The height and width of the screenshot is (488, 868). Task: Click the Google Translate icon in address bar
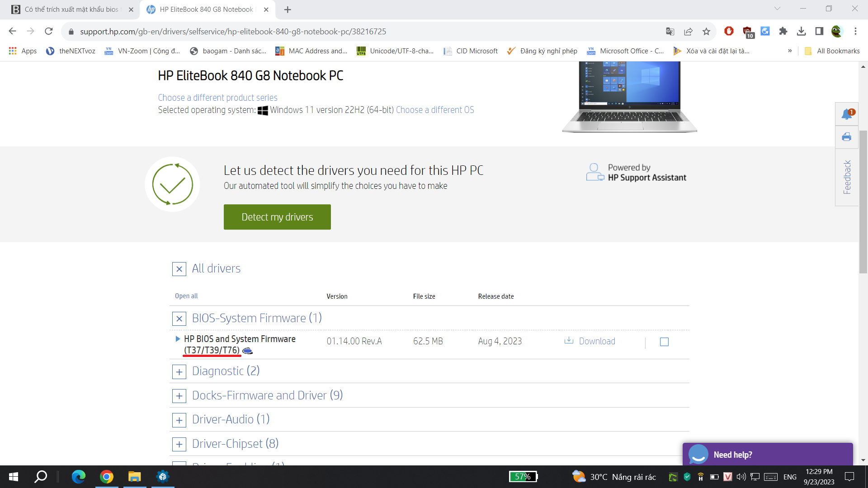(670, 32)
